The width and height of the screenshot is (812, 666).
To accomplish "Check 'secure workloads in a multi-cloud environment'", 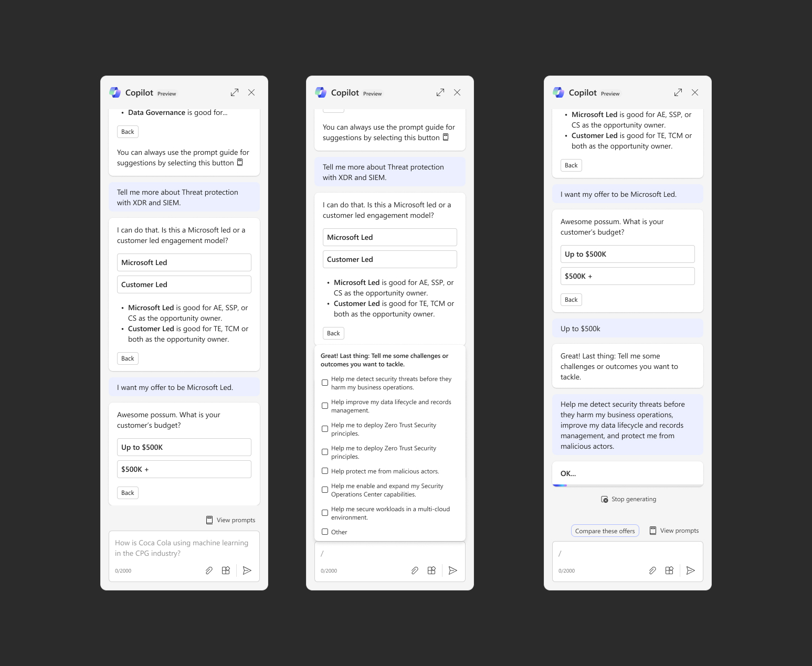I will pos(325,513).
